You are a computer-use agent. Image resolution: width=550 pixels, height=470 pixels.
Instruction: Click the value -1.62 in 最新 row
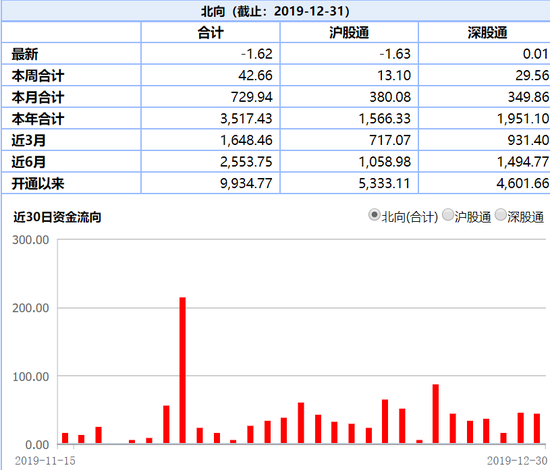click(256, 54)
